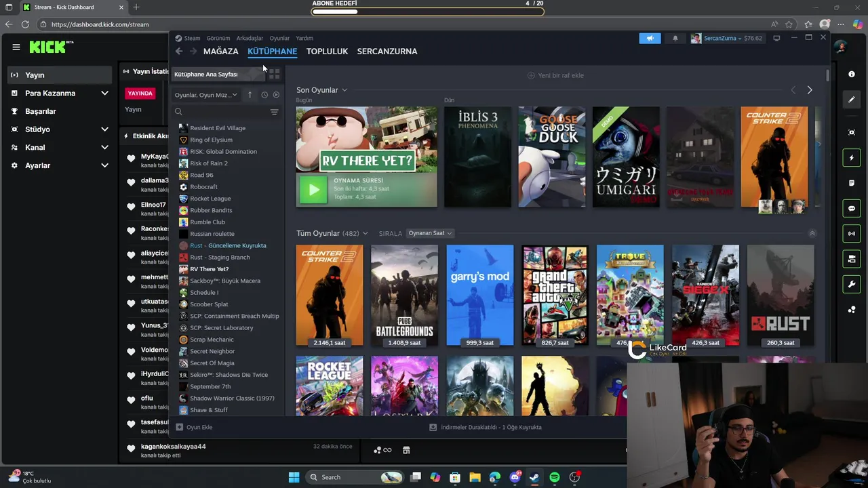
Task: Click the Steam announcements megaphone icon
Action: tap(650, 39)
